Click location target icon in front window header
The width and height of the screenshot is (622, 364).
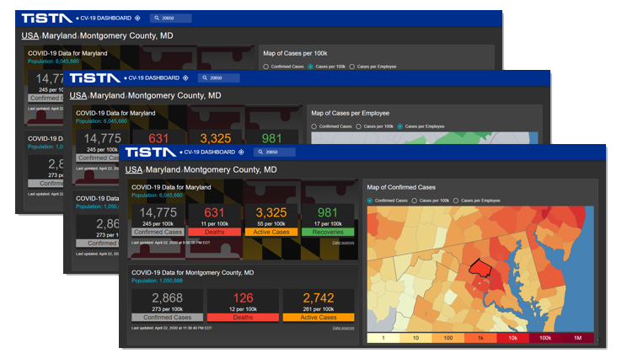pyautogui.click(x=241, y=153)
